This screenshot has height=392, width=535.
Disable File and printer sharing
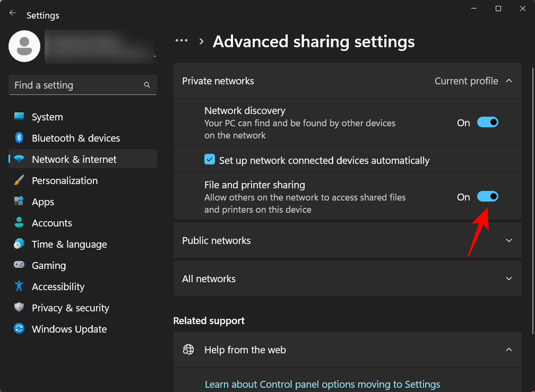[x=487, y=196]
